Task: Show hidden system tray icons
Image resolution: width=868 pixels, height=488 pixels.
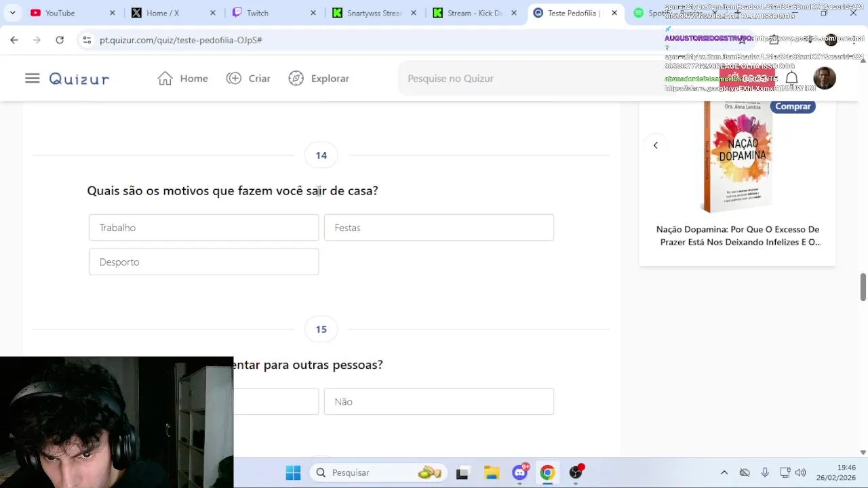Action: 724,472
